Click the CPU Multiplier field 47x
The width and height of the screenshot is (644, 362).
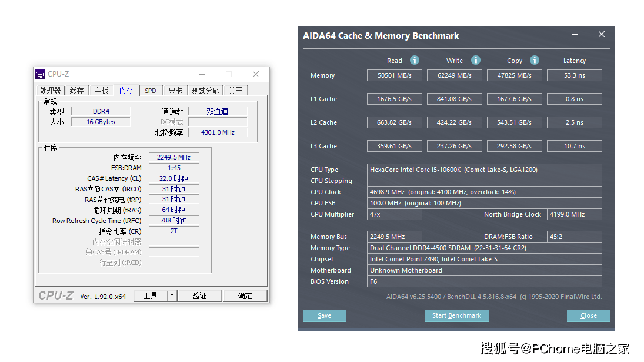[394, 214]
